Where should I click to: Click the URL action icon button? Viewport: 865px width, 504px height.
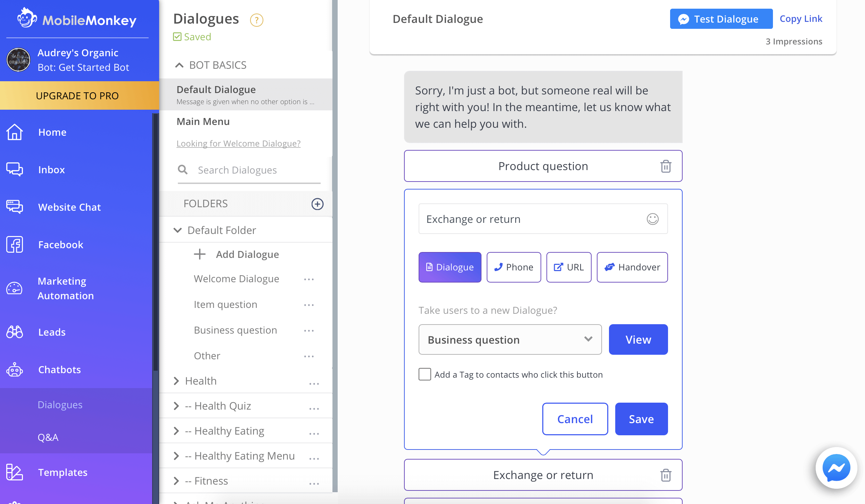pyautogui.click(x=568, y=267)
